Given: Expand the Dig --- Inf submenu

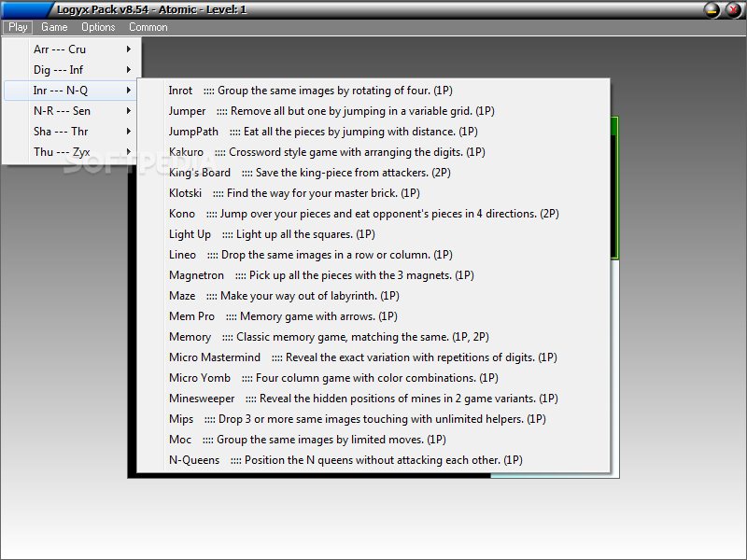Looking at the screenshot, I should [x=70, y=69].
